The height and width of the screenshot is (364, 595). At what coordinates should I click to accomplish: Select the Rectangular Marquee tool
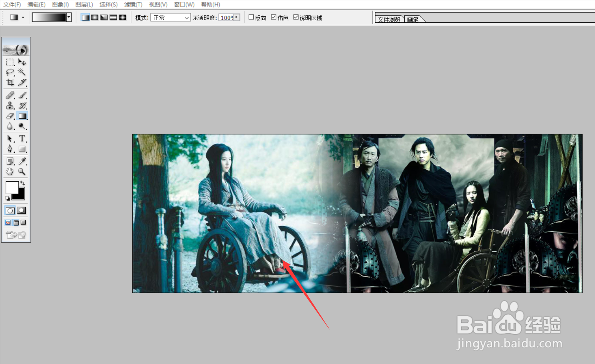tap(10, 62)
